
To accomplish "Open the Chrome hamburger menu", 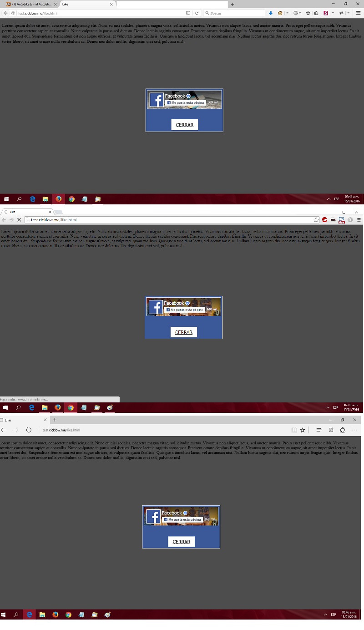I will pos(359,220).
